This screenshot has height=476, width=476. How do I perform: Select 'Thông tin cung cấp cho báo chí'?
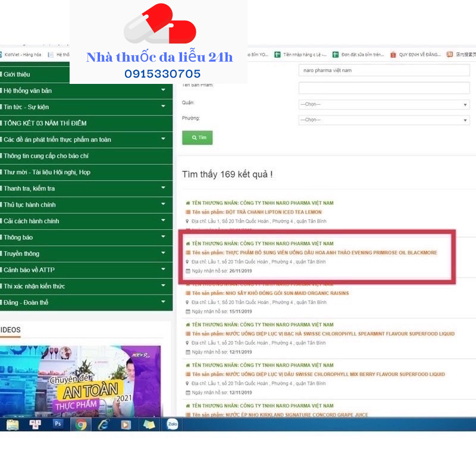point(47,156)
